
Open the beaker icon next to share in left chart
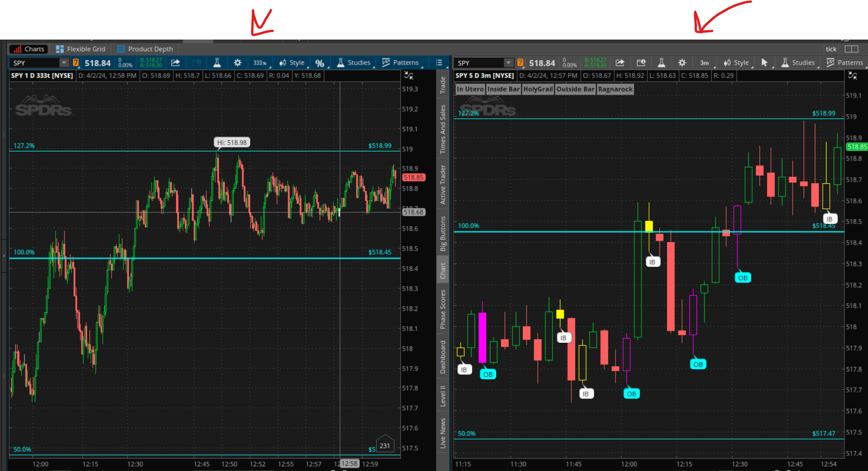(x=217, y=63)
